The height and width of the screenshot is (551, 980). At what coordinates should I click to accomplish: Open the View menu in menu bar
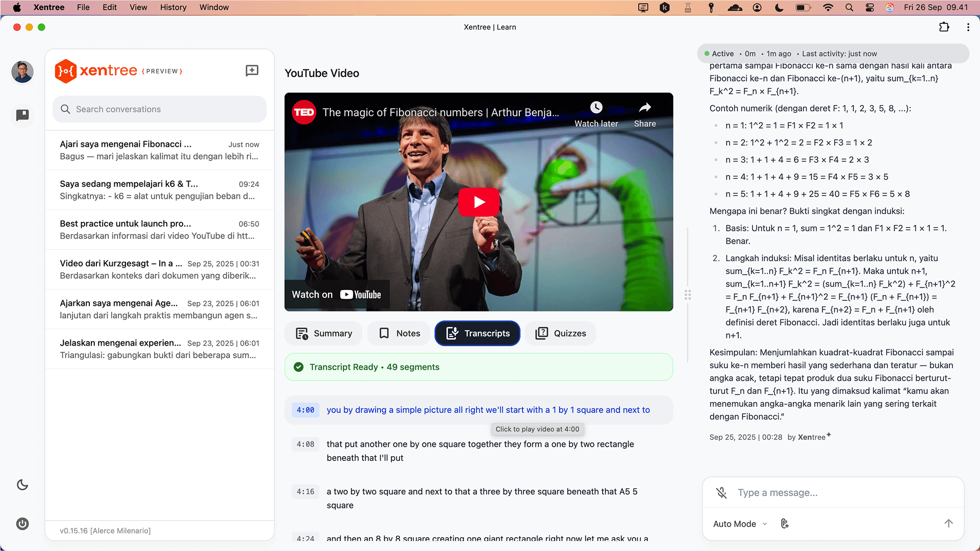[138, 7]
